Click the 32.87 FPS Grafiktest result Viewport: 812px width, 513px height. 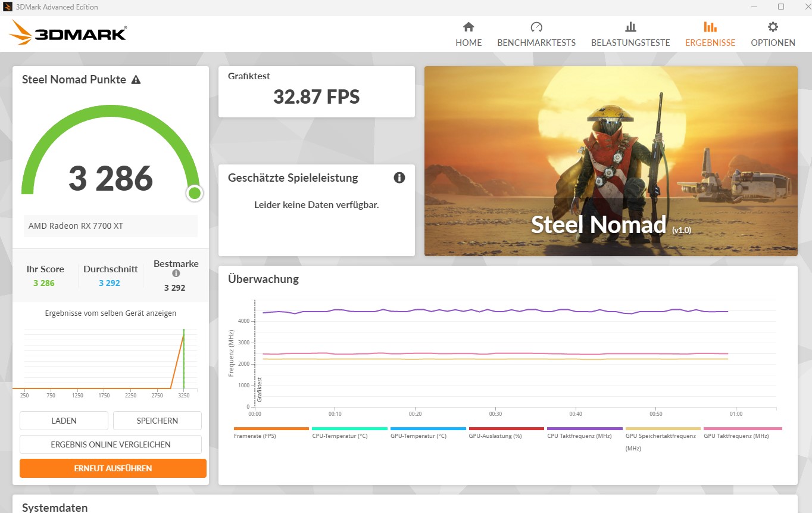coord(317,97)
